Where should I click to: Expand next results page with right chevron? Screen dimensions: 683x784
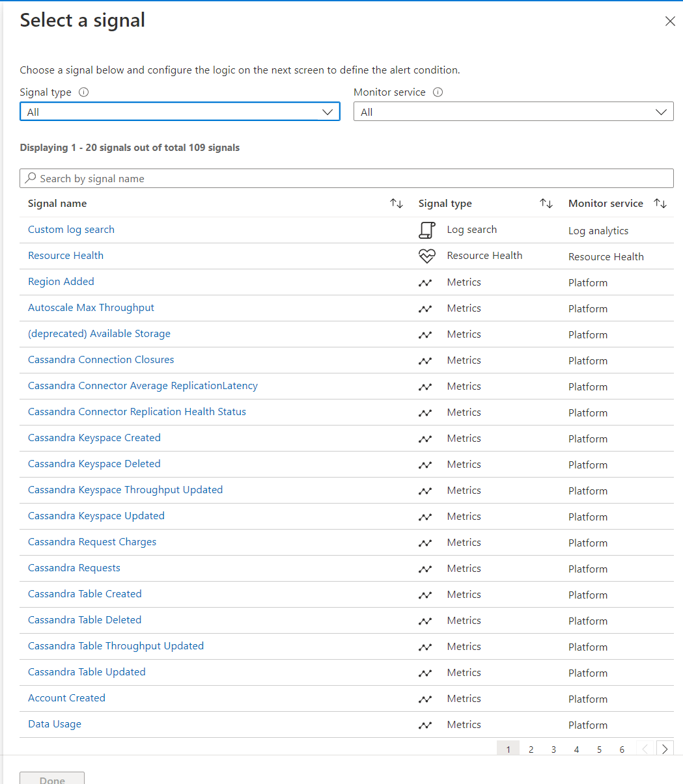665,748
